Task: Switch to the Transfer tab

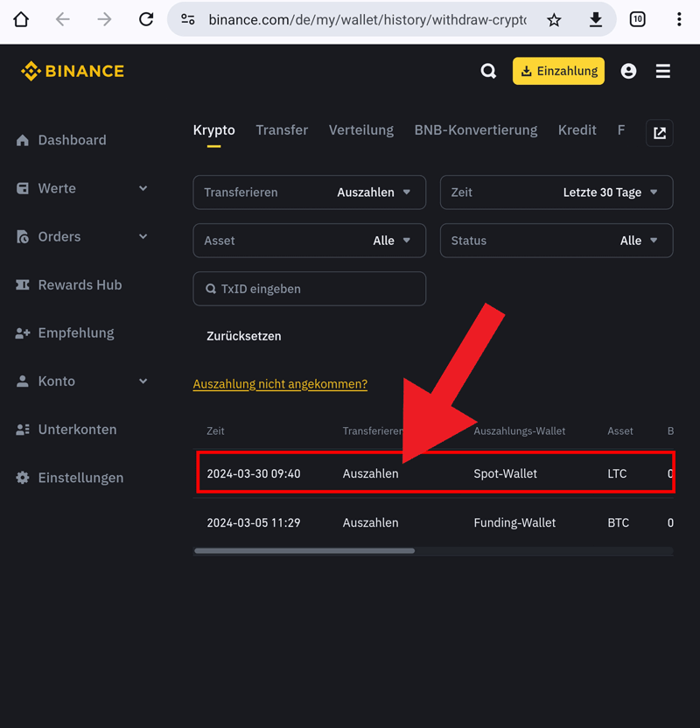Action: (x=282, y=129)
